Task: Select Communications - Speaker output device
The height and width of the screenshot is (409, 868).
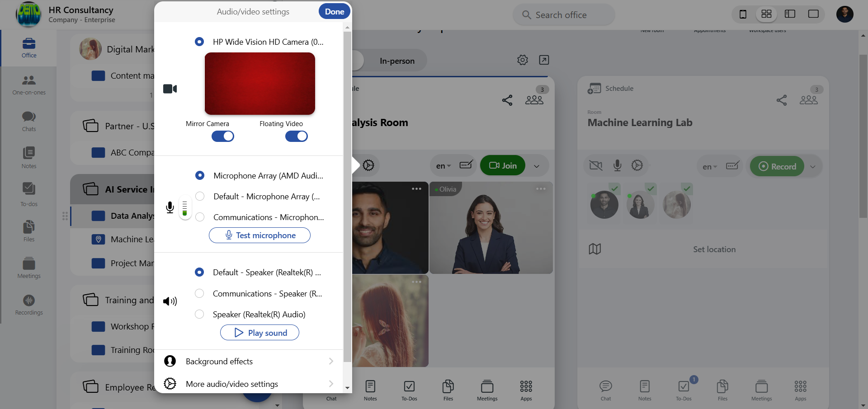Action: 199,294
